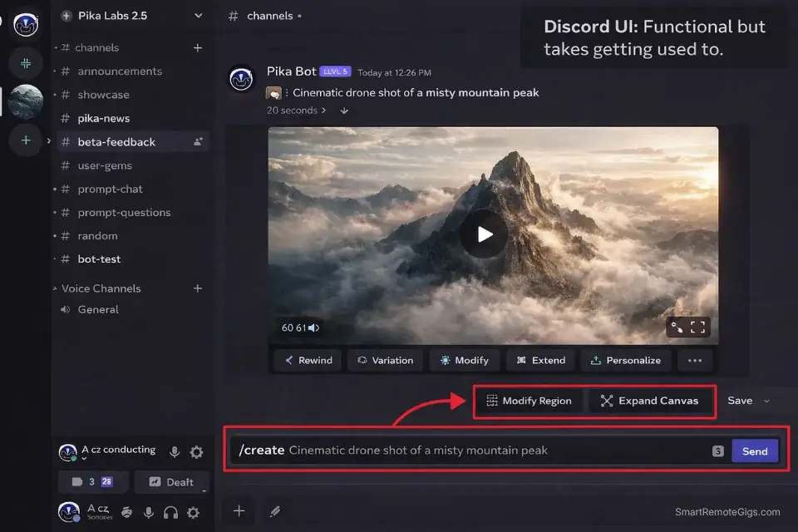This screenshot has height=532, width=798.
Task: Open Modify Region tool
Action: (x=529, y=400)
